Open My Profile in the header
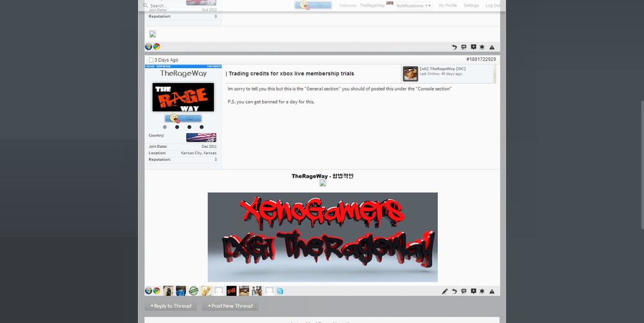 tap(448, 6)
